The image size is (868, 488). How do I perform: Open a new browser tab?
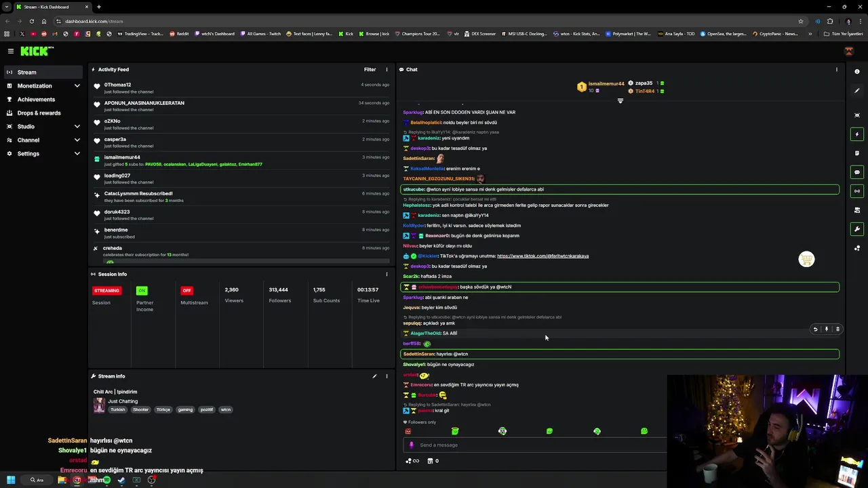point(98,7)
